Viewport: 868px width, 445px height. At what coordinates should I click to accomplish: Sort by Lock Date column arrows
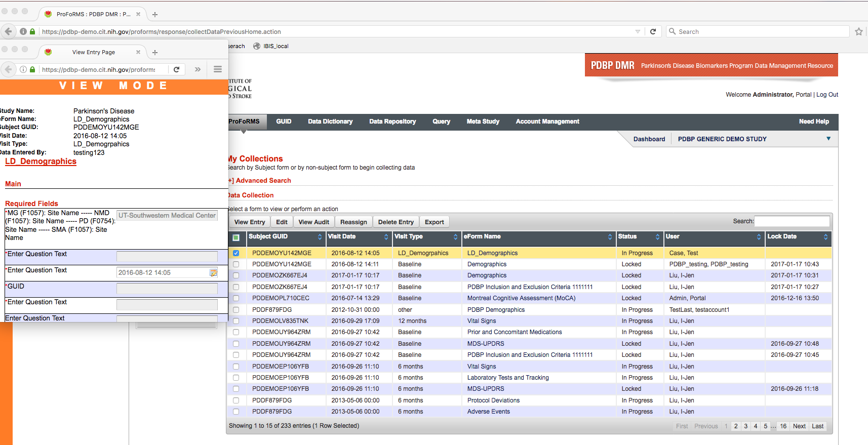(x=825, y=237)
